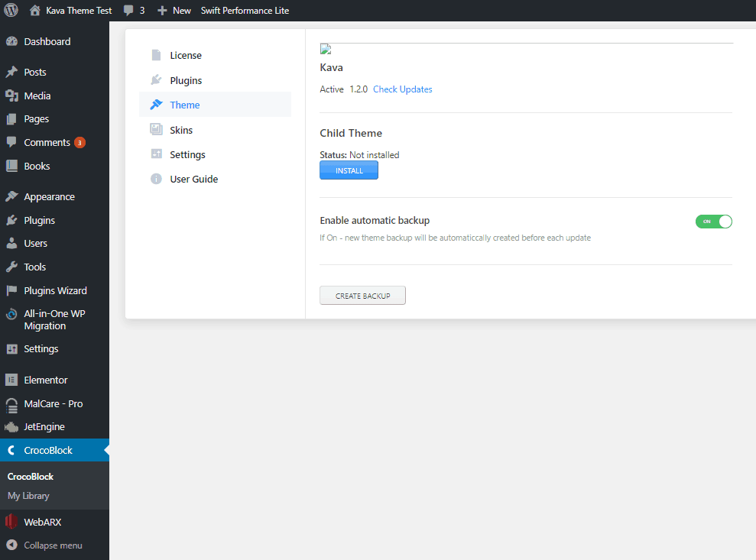Check Updates for the Kava theme
This screenshot has width=756, height=560.
[402, 89]
